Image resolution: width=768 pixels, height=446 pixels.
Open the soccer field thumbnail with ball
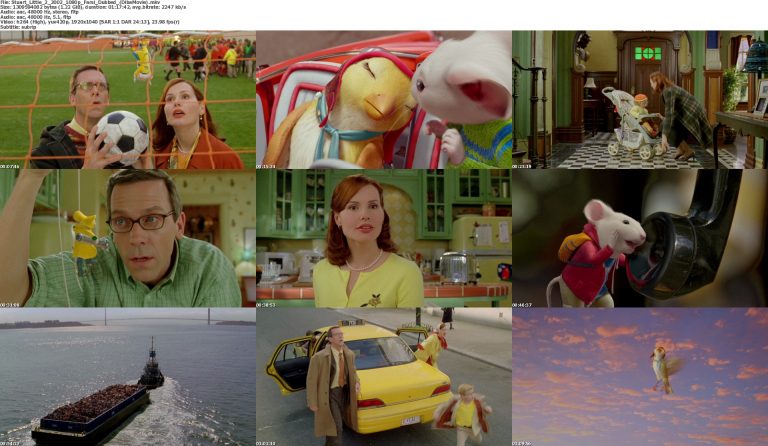[128, 100]
